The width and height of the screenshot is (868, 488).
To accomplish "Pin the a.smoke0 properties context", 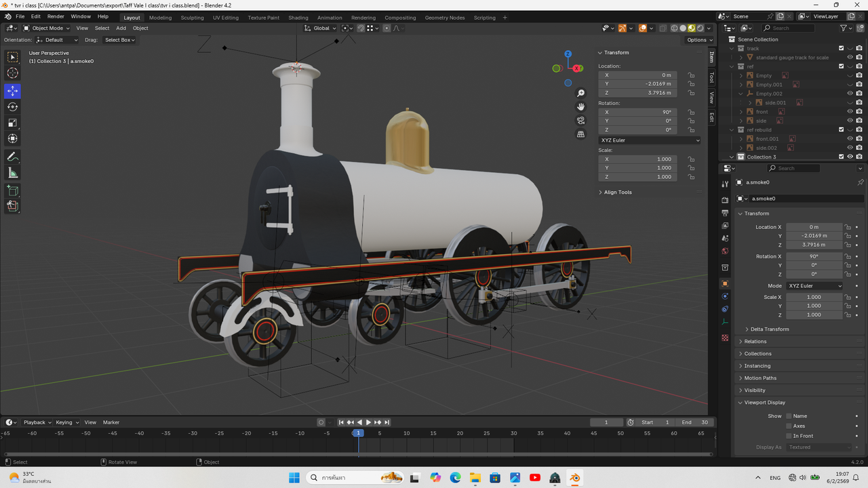I will (x=861, y=182).
